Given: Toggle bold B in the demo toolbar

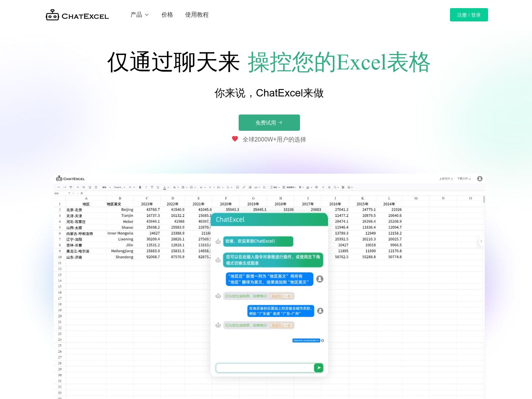Looking at the screenshot, I should pos(140,187).
